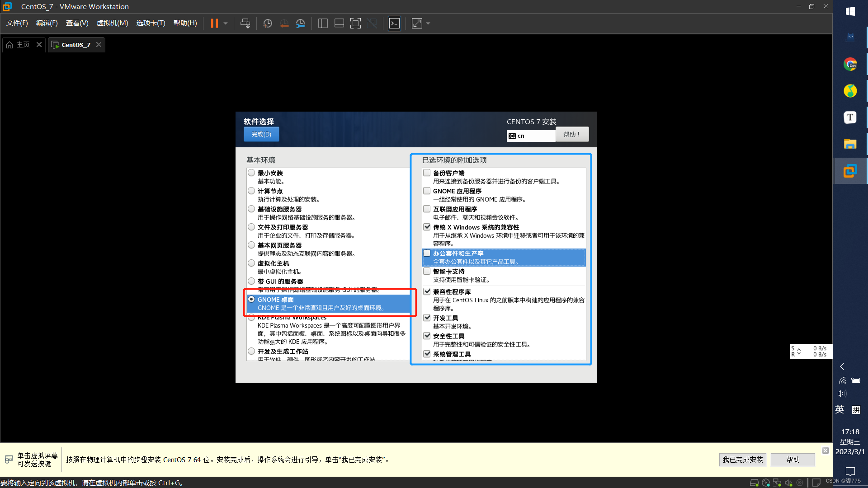
Task: Click 帮助！ button for installation help
Action: (x=572, y=134)
